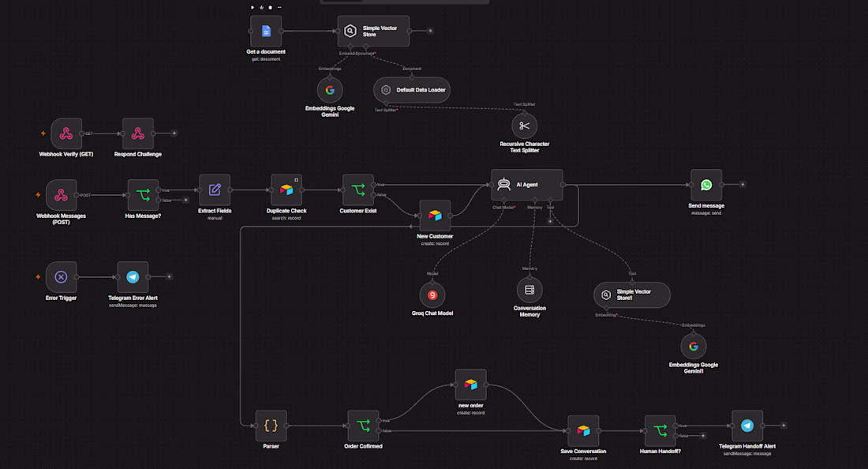Viewport: 868px width, 469px height.
Task: Open the first Embeddings Google Gemini node
Action: (x=330, y=90)
